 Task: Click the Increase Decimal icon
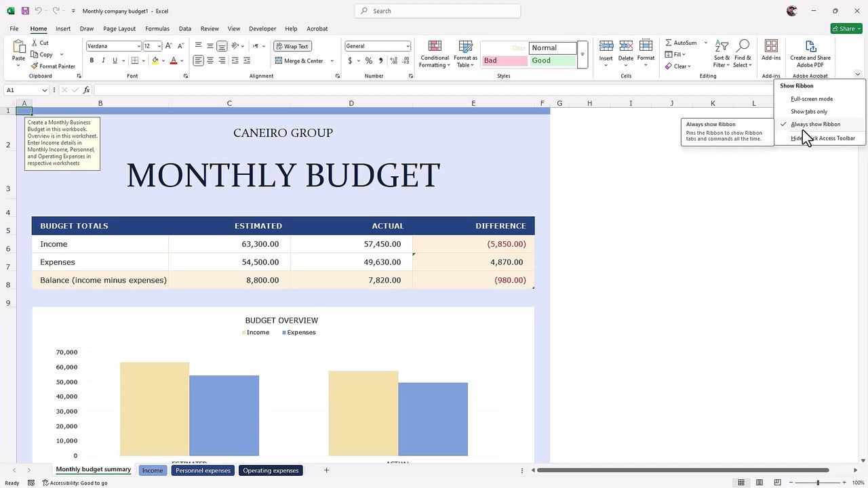(393, 60)
